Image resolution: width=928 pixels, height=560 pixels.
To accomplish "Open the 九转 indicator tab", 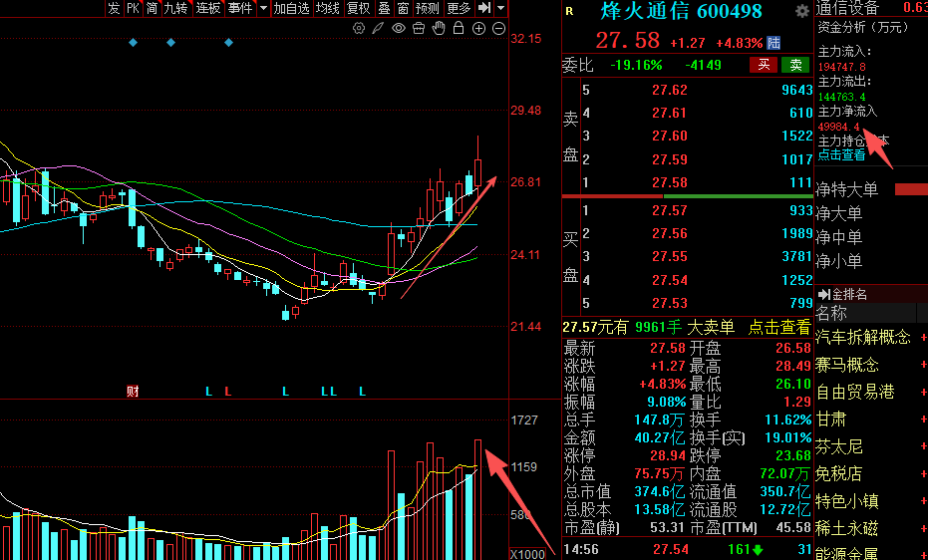I will tap(175, 8).
